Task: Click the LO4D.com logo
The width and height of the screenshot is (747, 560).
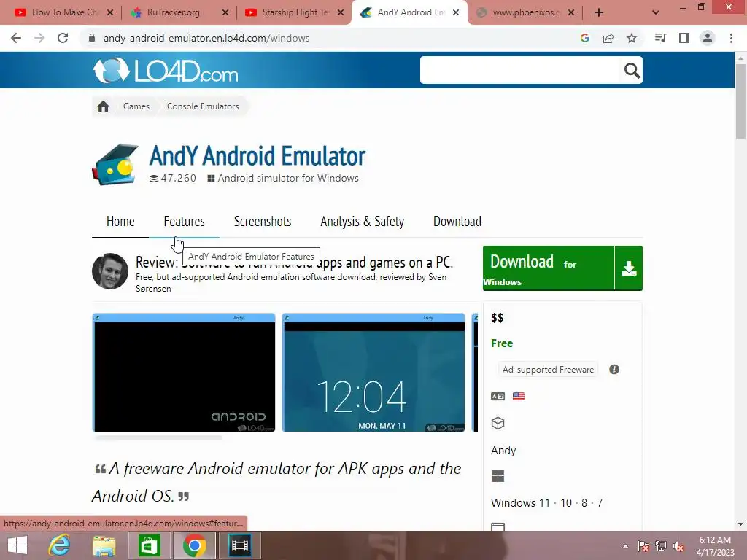Action: (x=166, y=71)
